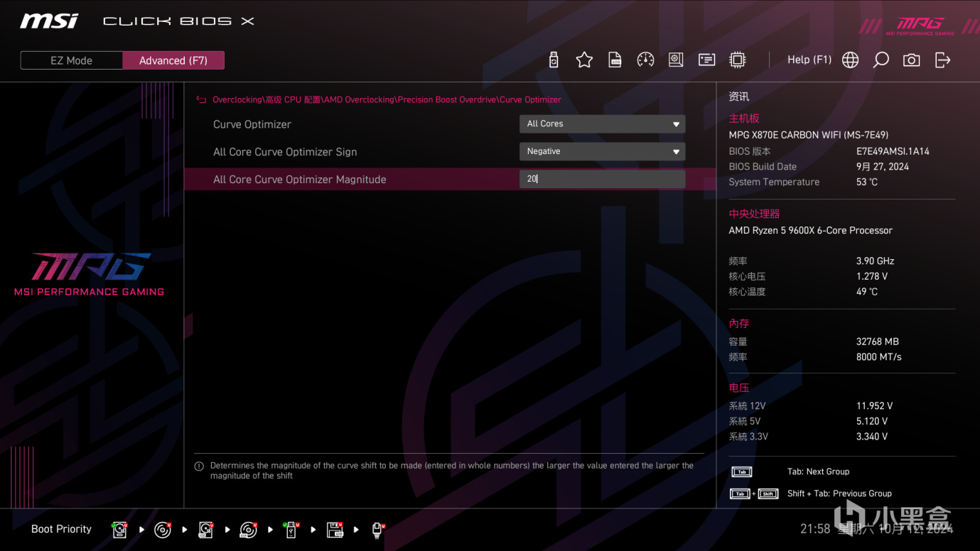The width and height of the screenshot is (980, 551).
Task: Click core temperature value 49 °C
Action: pyautogui.click(x=867, y=292)
